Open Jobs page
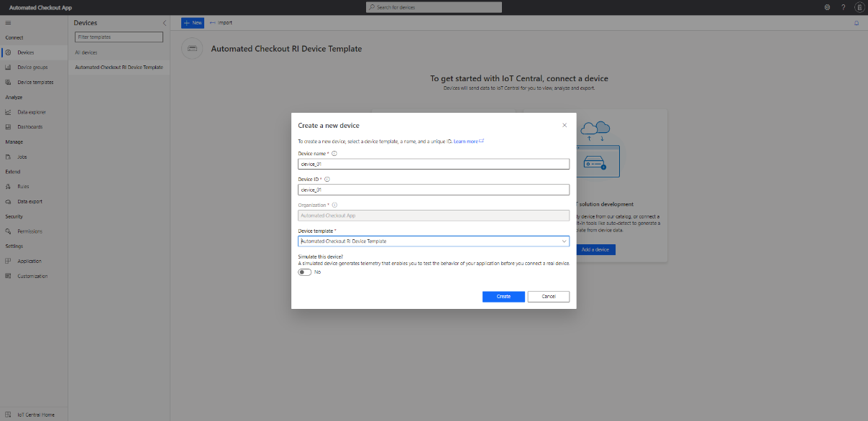This screenshot has height=421, width=868. click(22, 157)
